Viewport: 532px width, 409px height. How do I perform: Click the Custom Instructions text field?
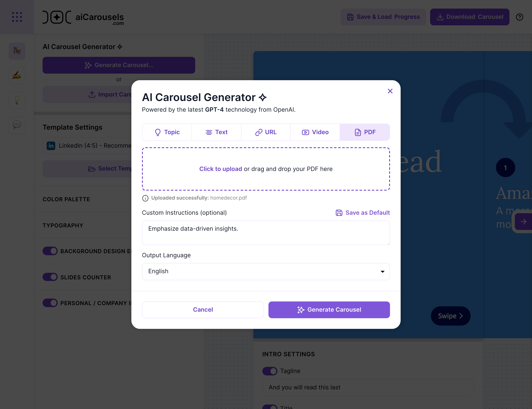coord(266,233)
